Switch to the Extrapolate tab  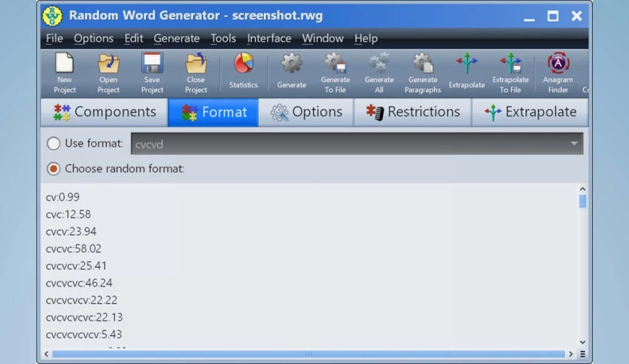(530, 112)
